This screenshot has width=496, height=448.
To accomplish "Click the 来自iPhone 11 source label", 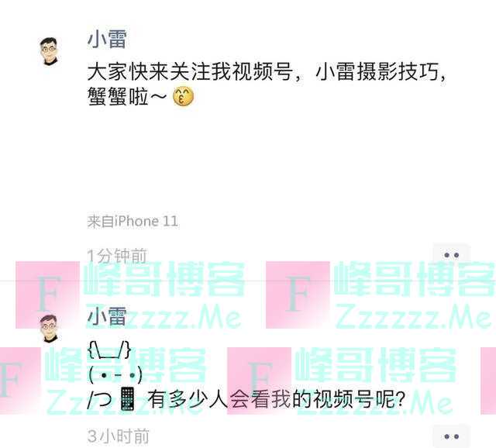I will click(133, 222).
